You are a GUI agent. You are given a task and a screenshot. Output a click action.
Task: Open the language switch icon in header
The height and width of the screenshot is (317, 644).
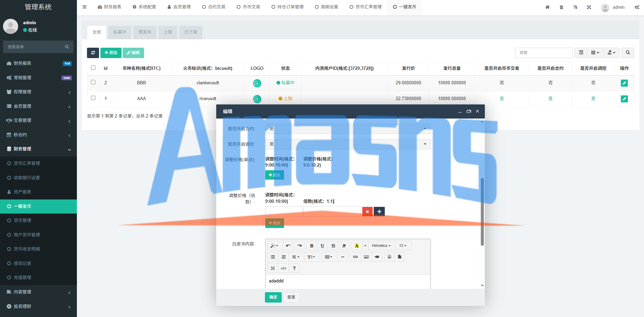[x=575, y=7]
